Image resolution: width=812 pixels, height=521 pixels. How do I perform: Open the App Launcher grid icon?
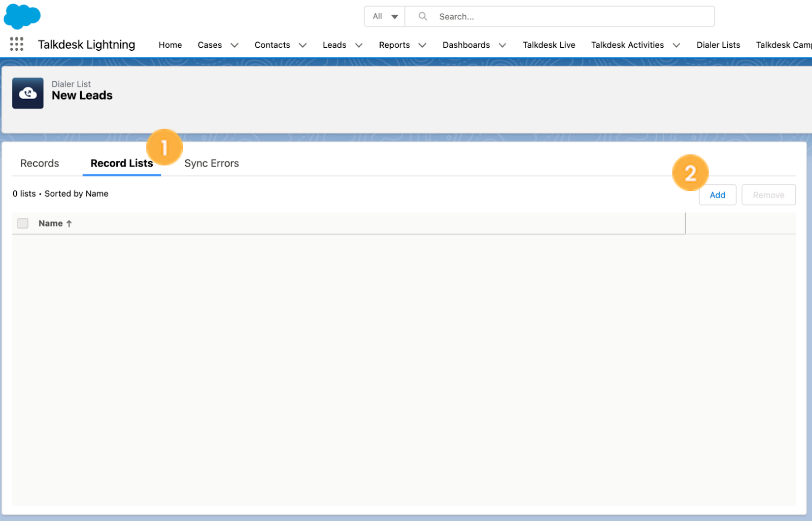17,44
